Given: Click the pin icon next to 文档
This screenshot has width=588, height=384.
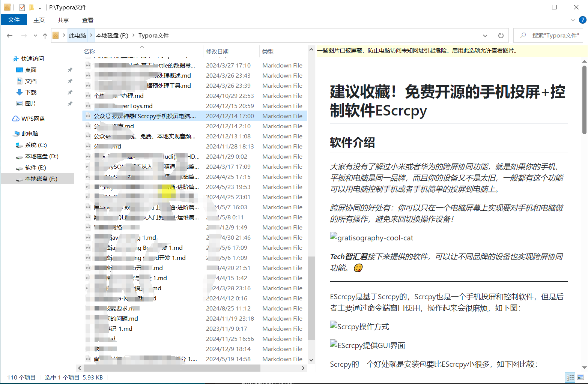Looking at the screenshot, I should (x=70, y=81).
